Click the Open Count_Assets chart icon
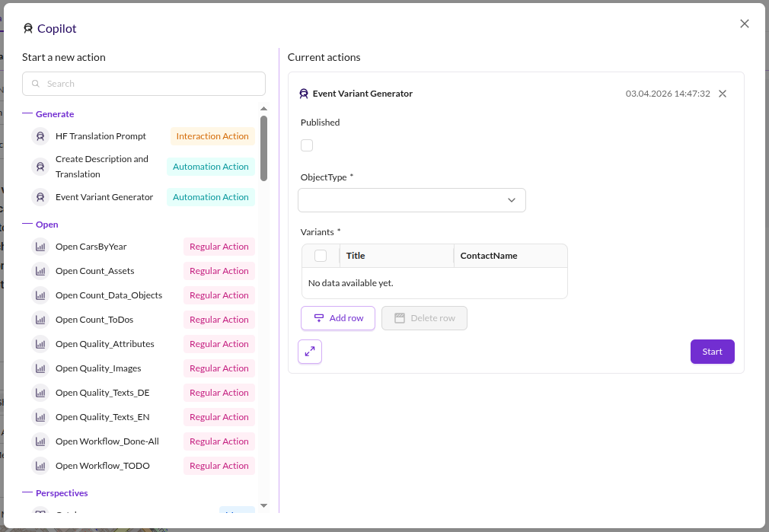 point(40,271)
